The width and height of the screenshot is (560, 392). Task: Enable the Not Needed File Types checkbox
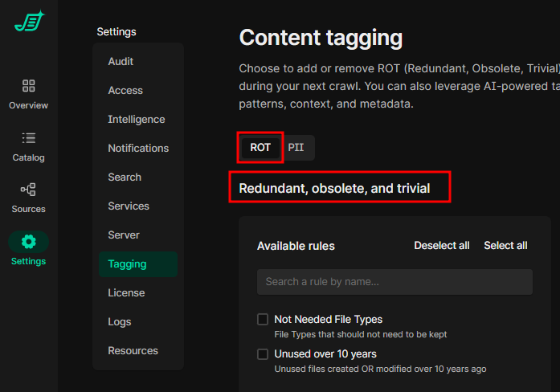pyautogui.click(x=263, y=320)
